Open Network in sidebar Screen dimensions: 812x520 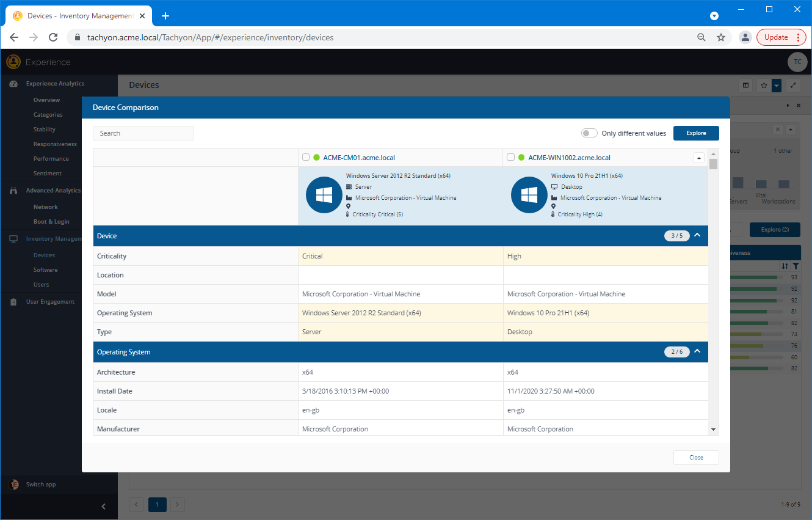click(x=46, y=207)
